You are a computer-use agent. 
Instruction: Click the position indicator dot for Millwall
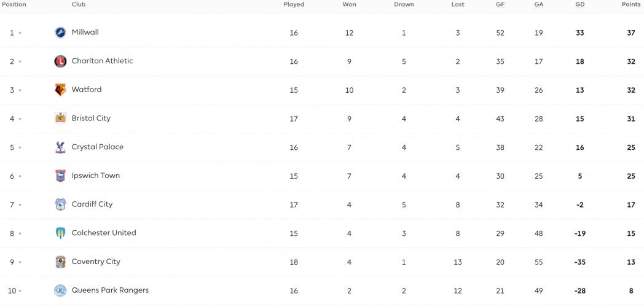pos(20,33)
